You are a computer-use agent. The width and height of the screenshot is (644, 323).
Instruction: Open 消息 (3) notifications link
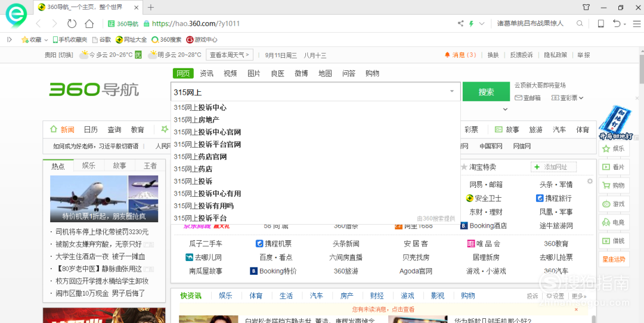pos(460,55)
